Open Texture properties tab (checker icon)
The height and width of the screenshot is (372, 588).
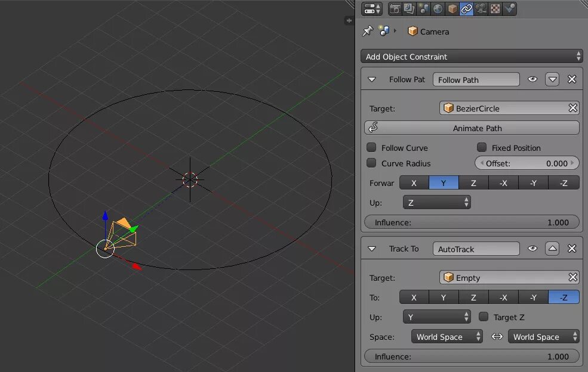coord(495,8)
